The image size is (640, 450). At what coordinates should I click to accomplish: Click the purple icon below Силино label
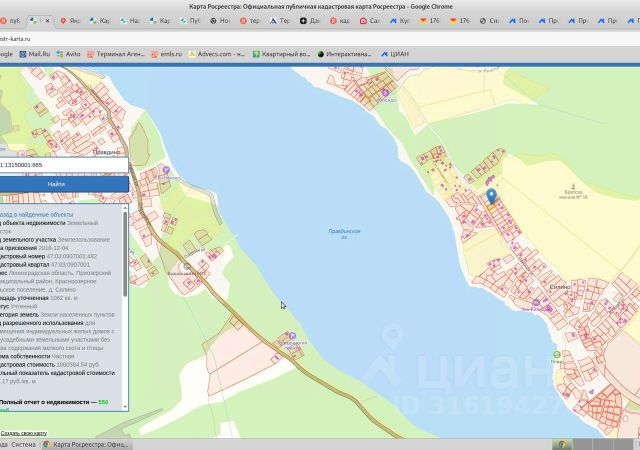pyautogui.click(x=536, y=303)
